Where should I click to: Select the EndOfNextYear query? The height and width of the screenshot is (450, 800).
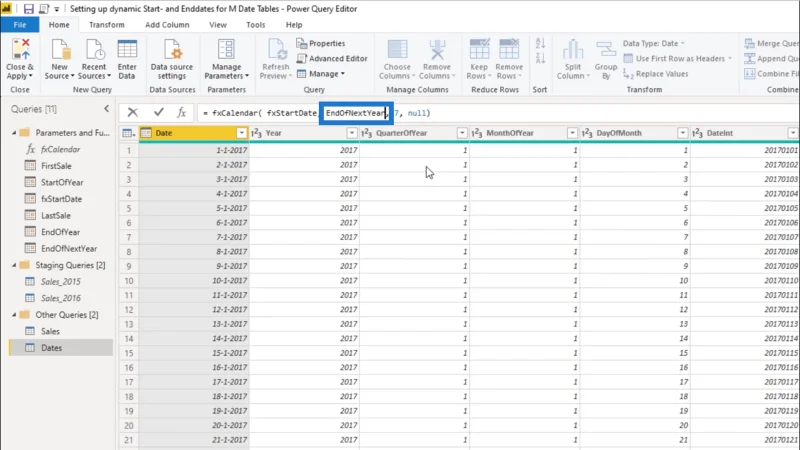click(69, 249)
